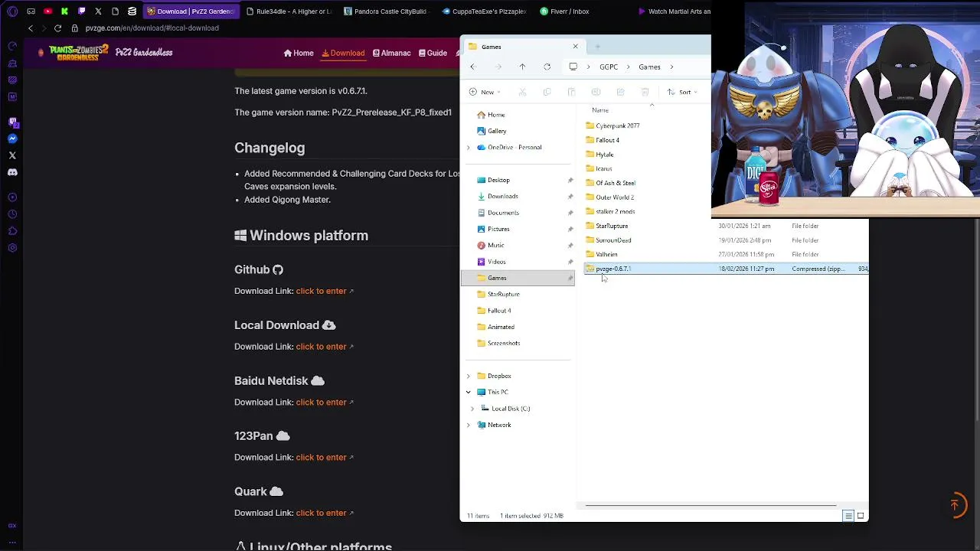Click the Paste icon in Explorer toolbar
This screenshot has width=980, height=551.
[x=571, y=92]
